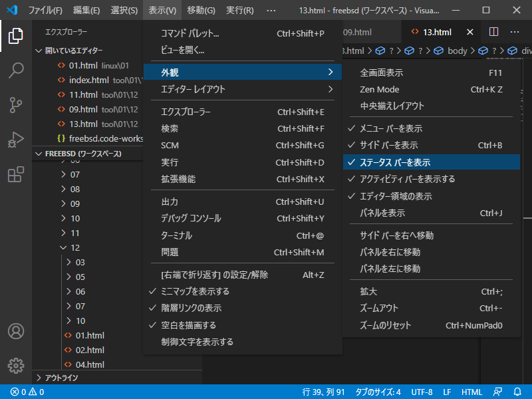532x399 pixels.
Task: Open the Manage gear icon
Action: pyautogui.click(x=15, y=366)
